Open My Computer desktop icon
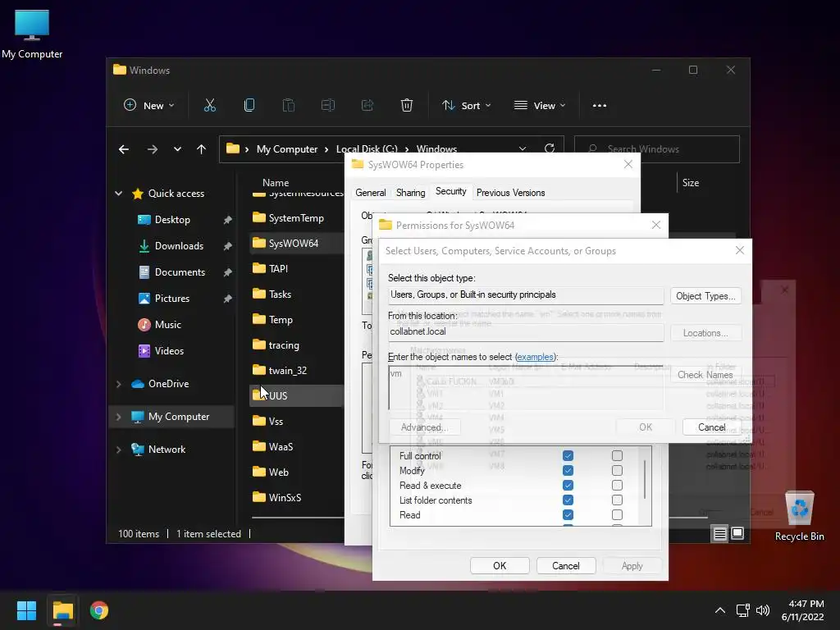840x630 pixels. click(x=32, y=34)
